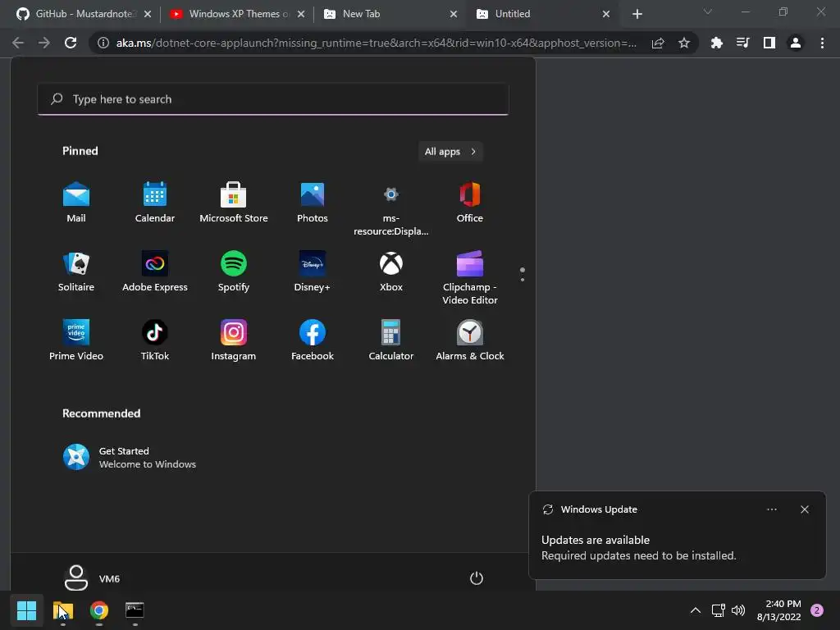Switch to Chrome from the taskbar
Viewport: 840px width, 630px height.
pos(99,610)
